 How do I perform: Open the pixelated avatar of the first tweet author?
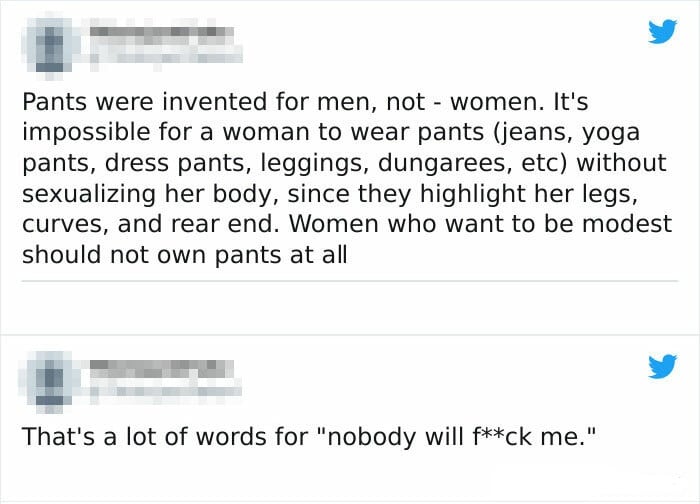50,45
